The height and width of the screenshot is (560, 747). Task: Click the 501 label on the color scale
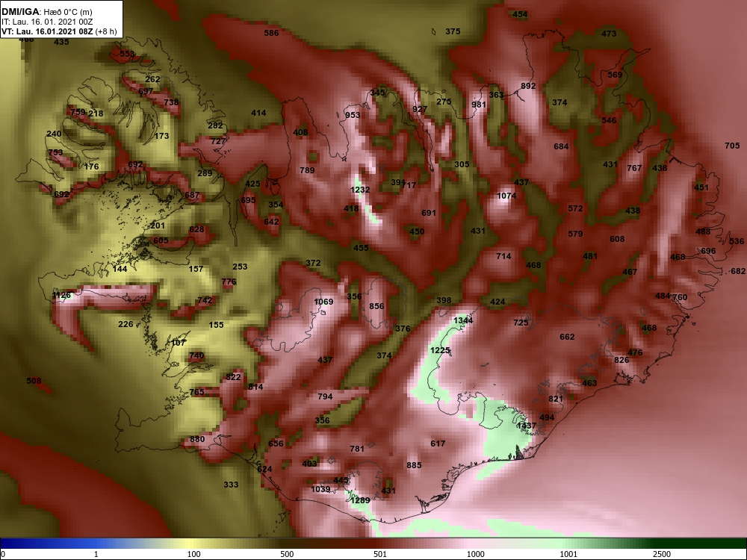pos(379,554)
